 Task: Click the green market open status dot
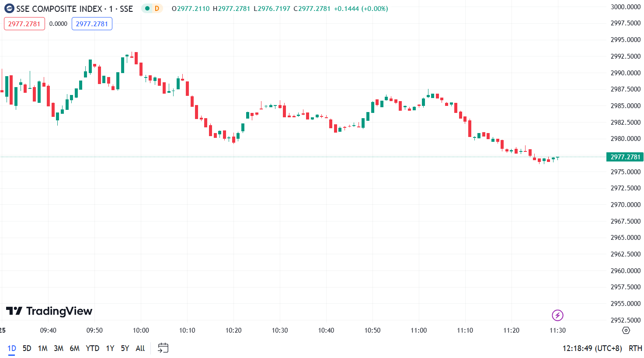pyautogui.click(x=147, y=9)
